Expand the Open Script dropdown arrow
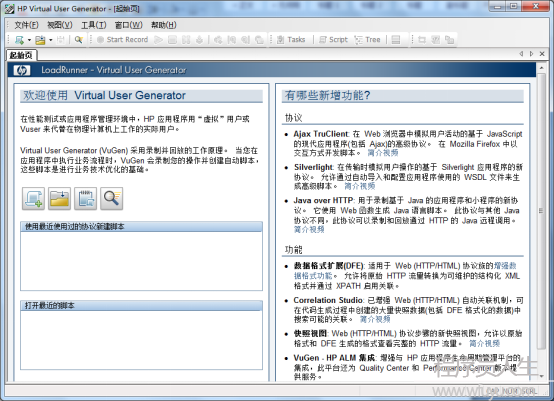 click(51, 40)
